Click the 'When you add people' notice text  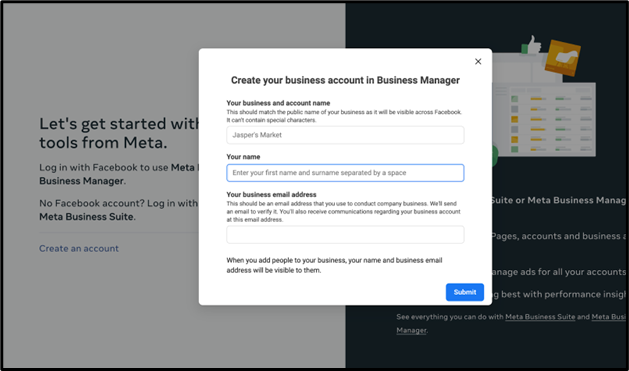point(334,265)
